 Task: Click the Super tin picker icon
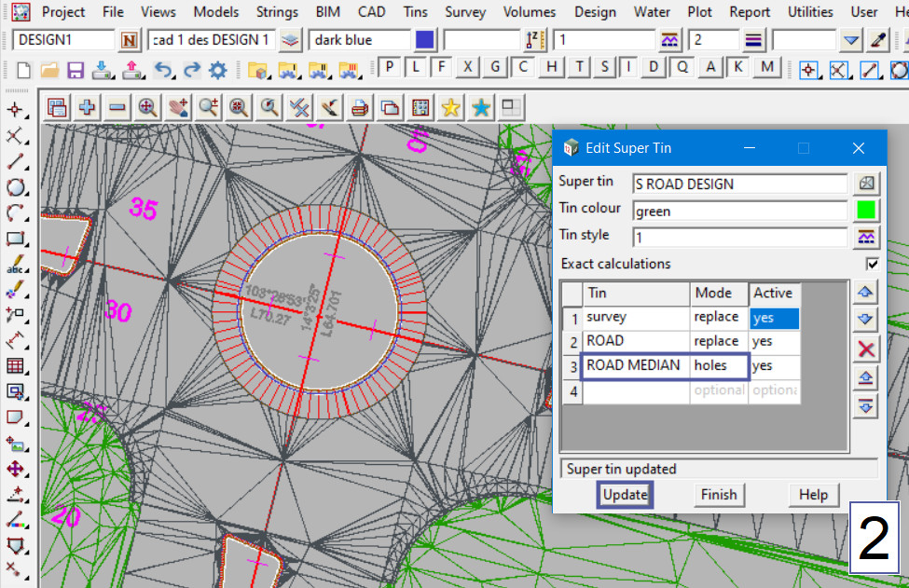866,184
